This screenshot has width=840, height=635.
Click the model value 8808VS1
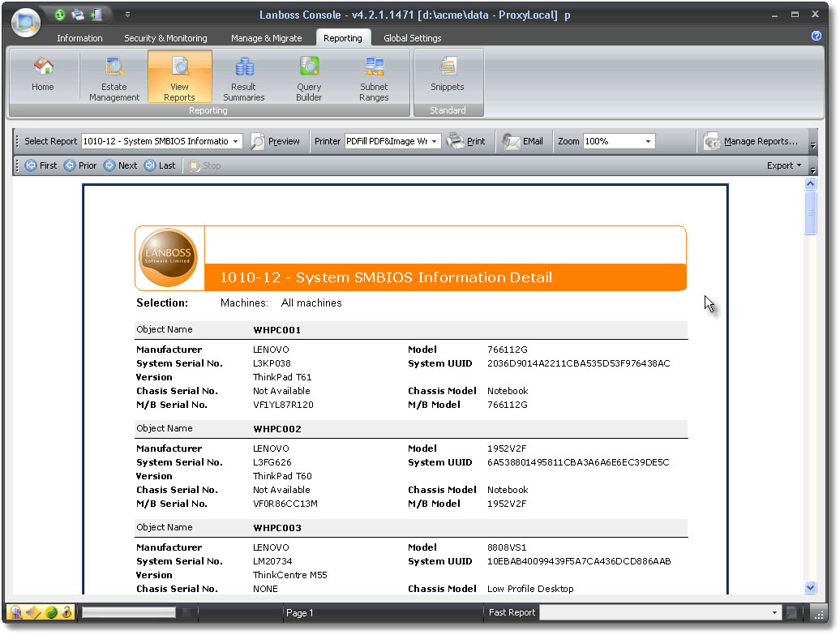507,547
